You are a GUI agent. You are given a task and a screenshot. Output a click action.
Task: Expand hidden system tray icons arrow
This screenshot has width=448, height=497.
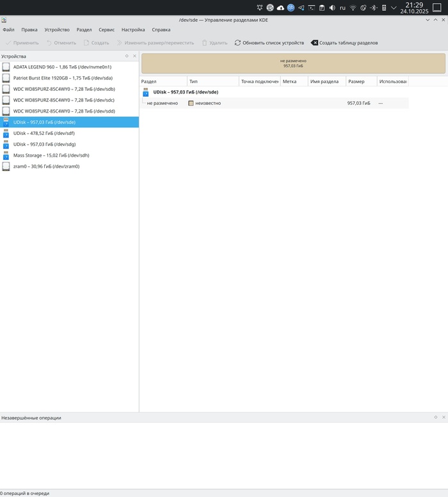click(x=394, y=8)
